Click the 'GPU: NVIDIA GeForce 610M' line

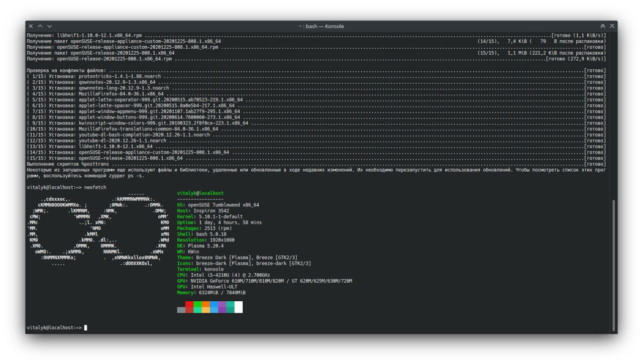pyautogui.click(x=265, y=281)
